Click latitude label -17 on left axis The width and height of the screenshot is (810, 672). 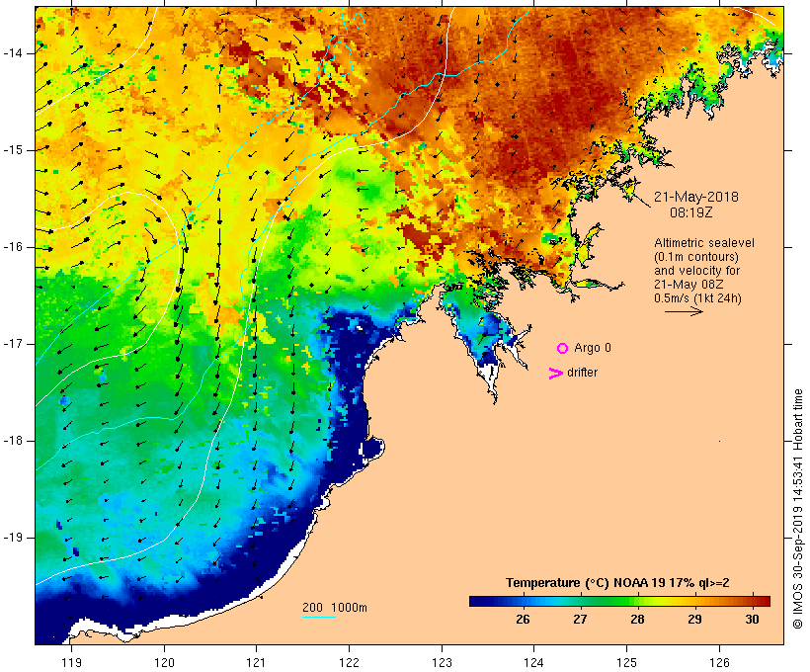[x=13, y=344]
